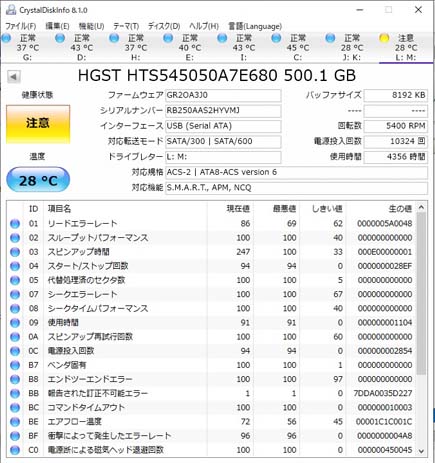Screen dimensions: 435x463
Task: Click the serial number field RB250AAS2HYVMJ
Action: [x=223, y=111]
